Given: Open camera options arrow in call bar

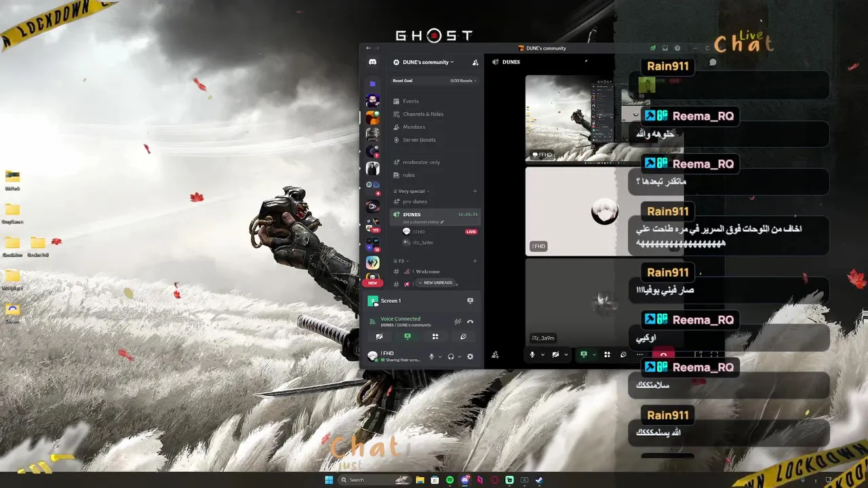Looking at the screenshot, I should point(566,354).
